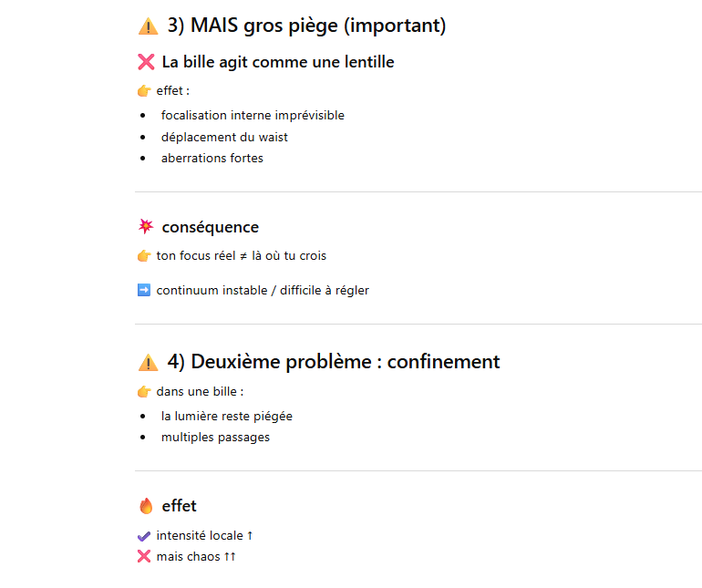Click the heading "4) Deuxième problème : confinement"
This screenshot has width=702, height=588.
[x=334, y=362]
